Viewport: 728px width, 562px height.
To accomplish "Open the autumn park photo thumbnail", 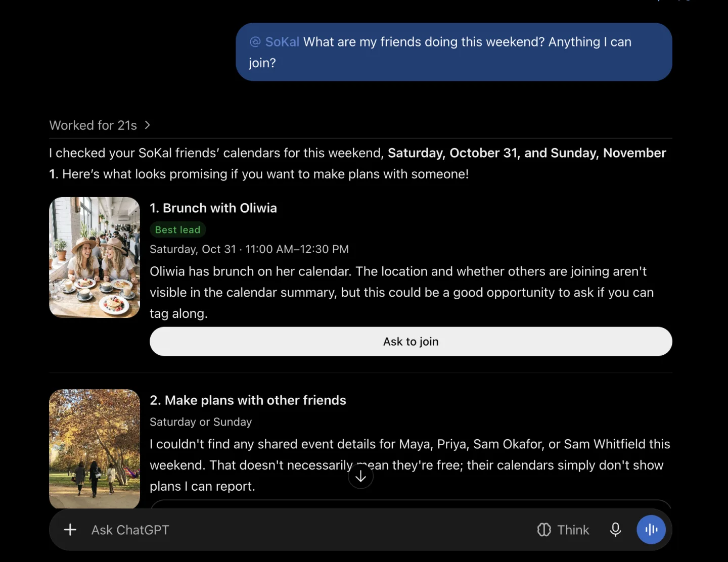I will [95, 449].
